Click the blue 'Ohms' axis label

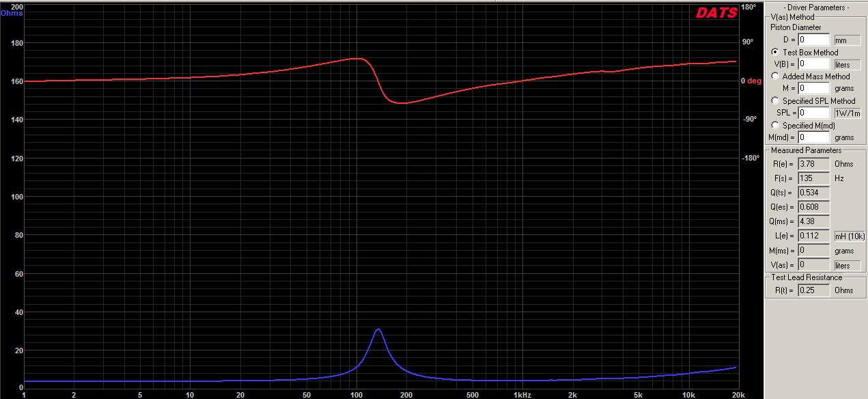tap(12, 13)
